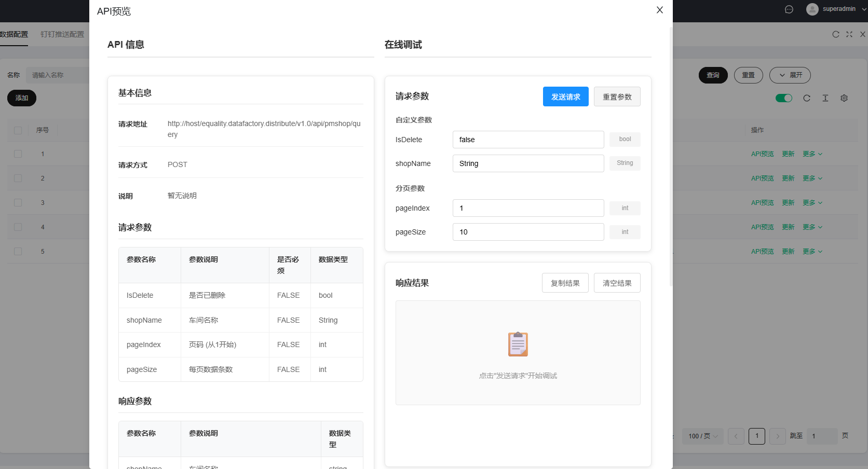Open the 100/页 page size dropdown
The height and width of the screenshot is (469, 868).
[x=703, y=436]
